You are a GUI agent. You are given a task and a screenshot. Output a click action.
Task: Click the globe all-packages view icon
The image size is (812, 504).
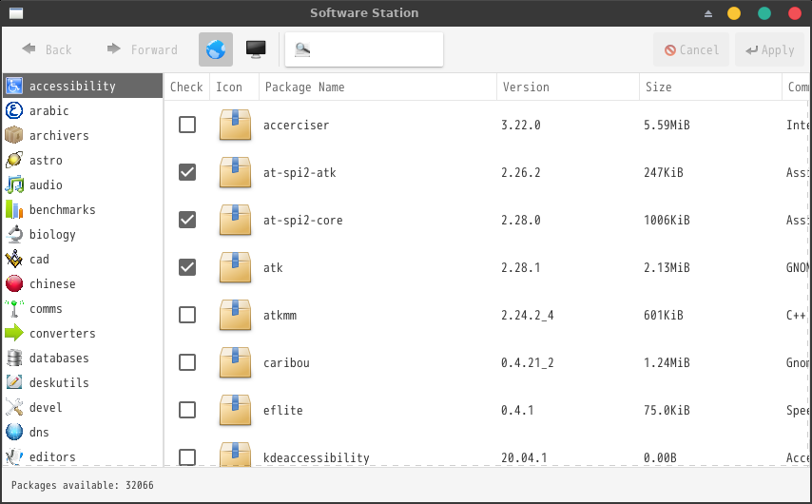(216, 49)
